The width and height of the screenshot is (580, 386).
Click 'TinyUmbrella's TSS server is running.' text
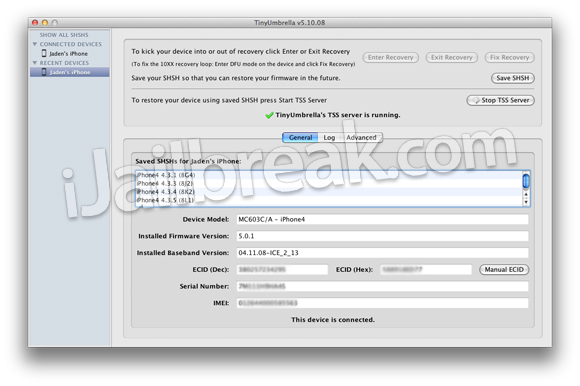coord(338,115)
